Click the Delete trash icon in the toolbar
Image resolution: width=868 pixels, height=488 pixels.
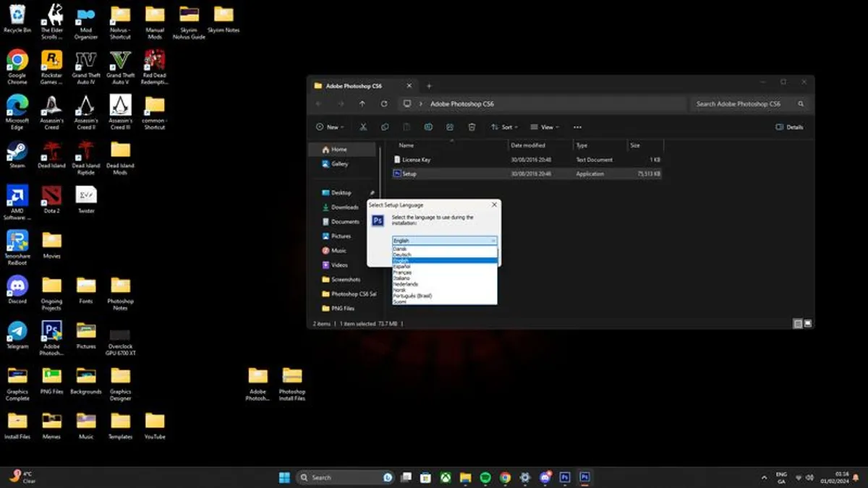tap(471, 127)
